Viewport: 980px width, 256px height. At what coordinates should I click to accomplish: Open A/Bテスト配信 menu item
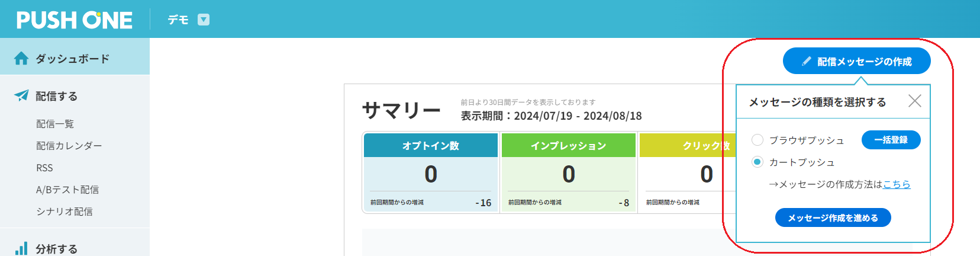point(67,190)
